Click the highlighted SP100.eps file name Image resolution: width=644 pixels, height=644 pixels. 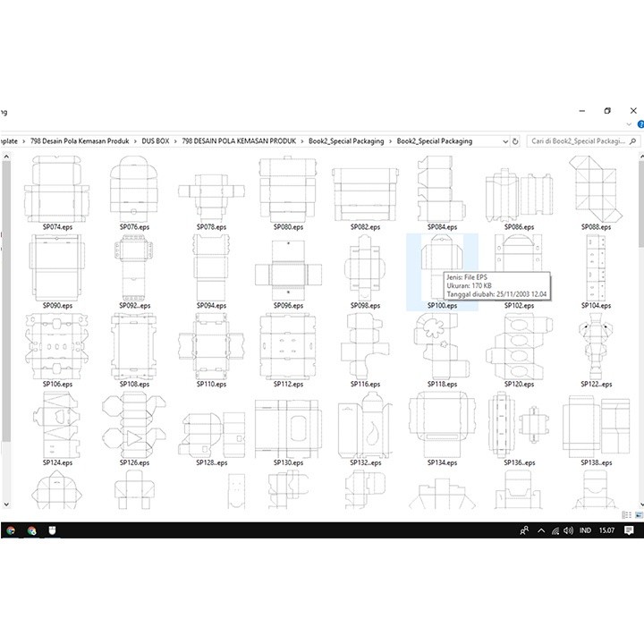(x=442, y=306)
